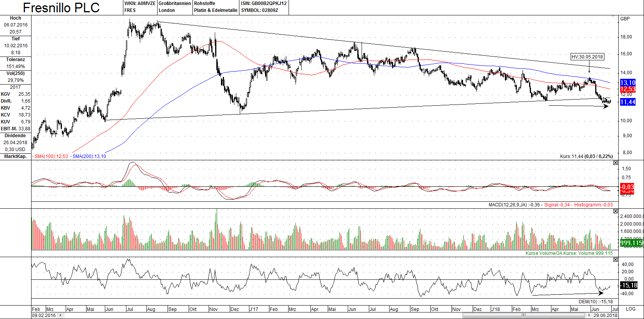This screenshot has height=319, width=644.
Task: Toggle the LOG scale label
Action: pyautogui.click(x=631, y=309)
